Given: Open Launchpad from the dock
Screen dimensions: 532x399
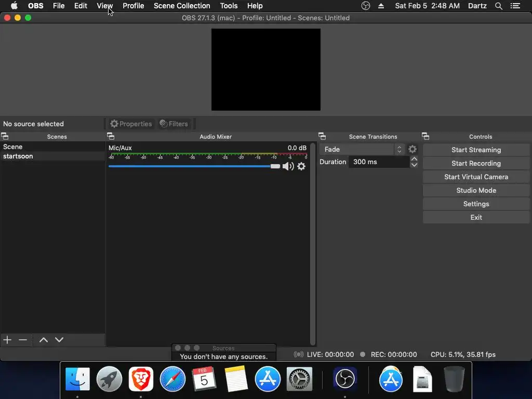Looking at the screenshot, I should pyautogui.click(x=109, y=379).
